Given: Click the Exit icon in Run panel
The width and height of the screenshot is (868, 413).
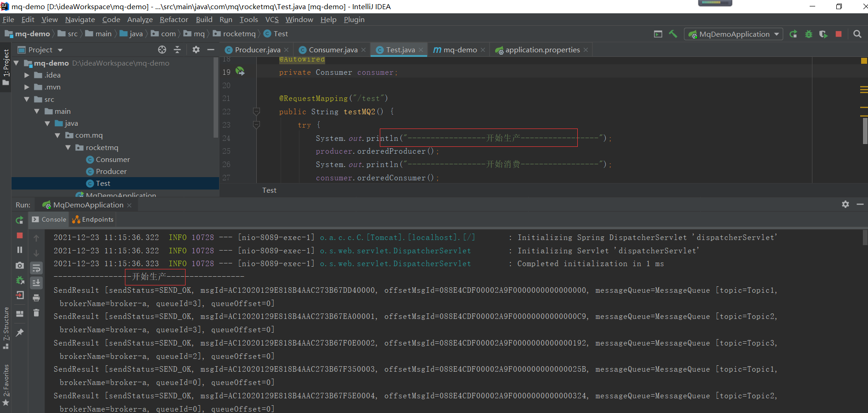Looking at the screenshot, I should click(x=19, y=295).
